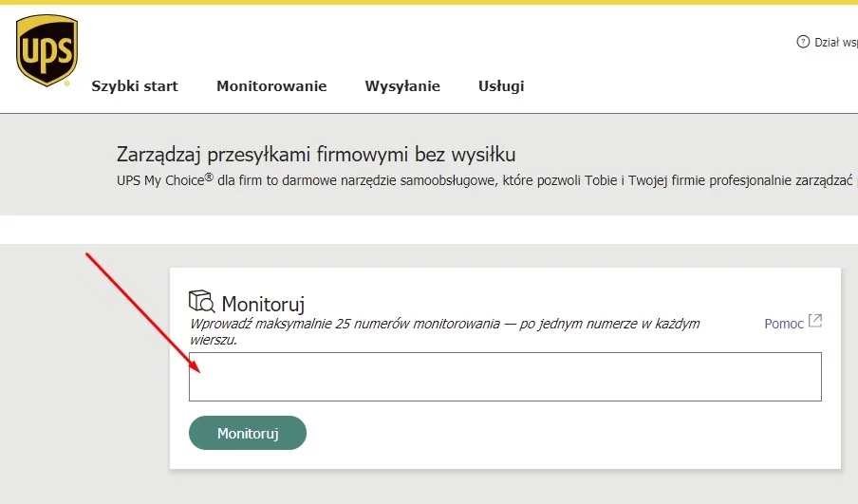Click the Monitoruj section heading text

point(263,304)
